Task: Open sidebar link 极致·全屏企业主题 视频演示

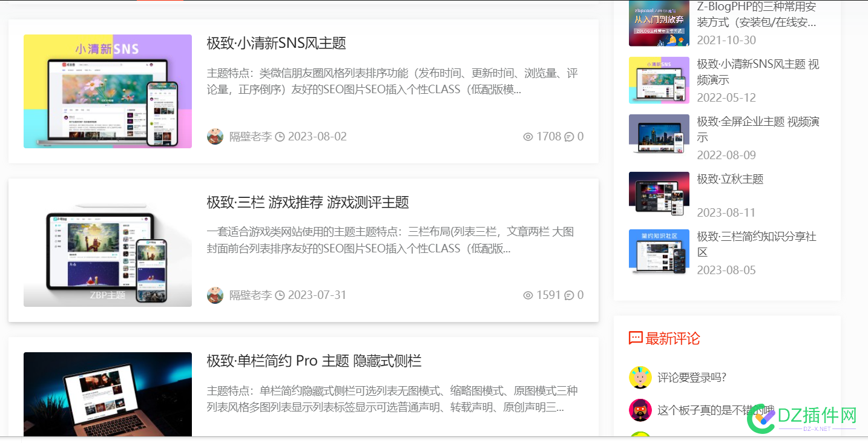Action: coord(758,130)
